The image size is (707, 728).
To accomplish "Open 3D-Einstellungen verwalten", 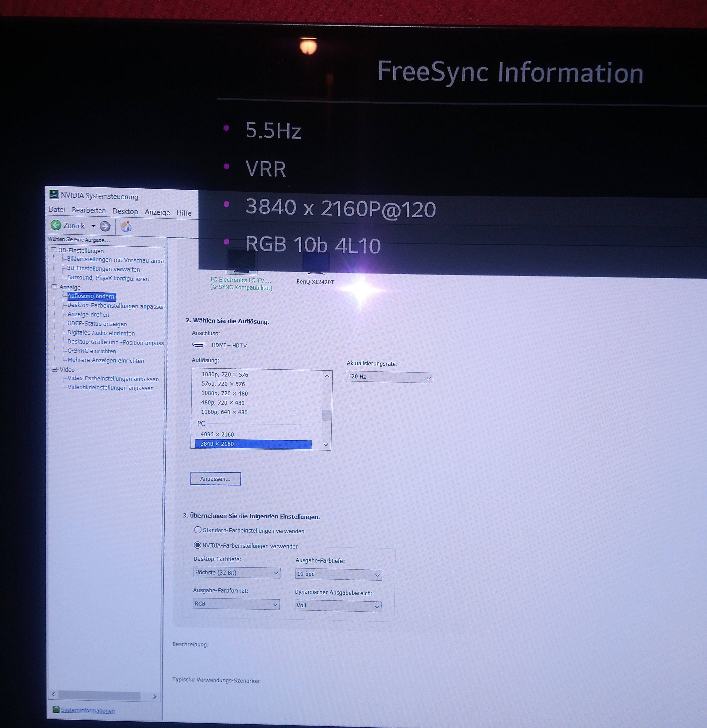I will (103, 269).
